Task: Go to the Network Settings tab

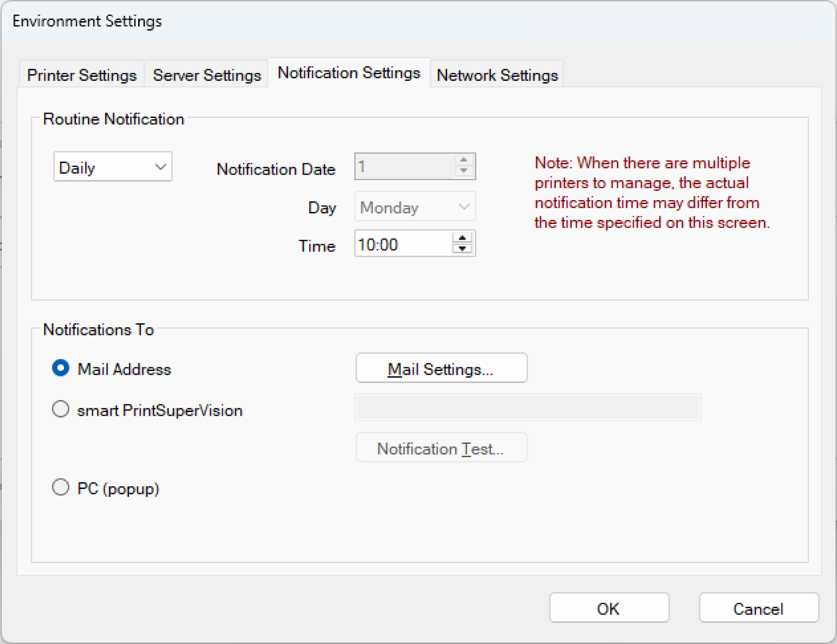Action: point(497,75)
